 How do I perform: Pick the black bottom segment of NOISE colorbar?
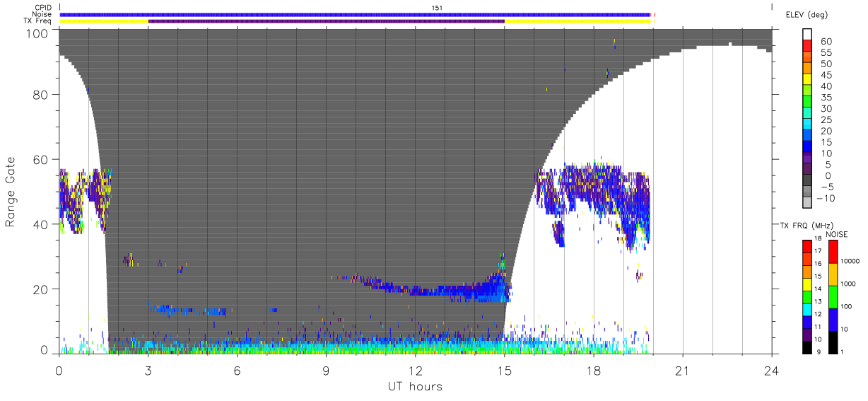[x=833, y=342]
